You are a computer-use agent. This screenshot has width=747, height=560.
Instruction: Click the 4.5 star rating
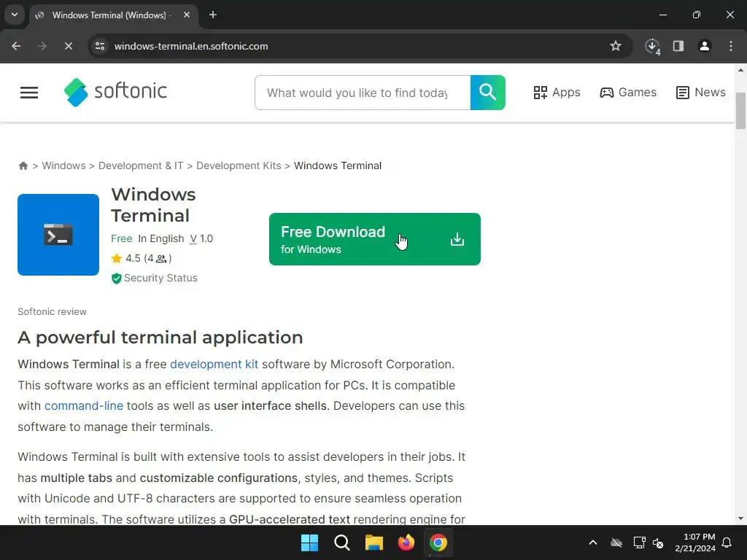[125, 258]
